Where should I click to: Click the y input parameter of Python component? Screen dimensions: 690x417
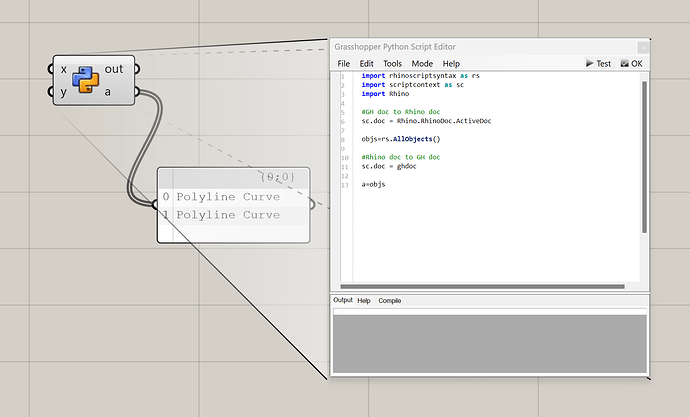click(64, 92)
